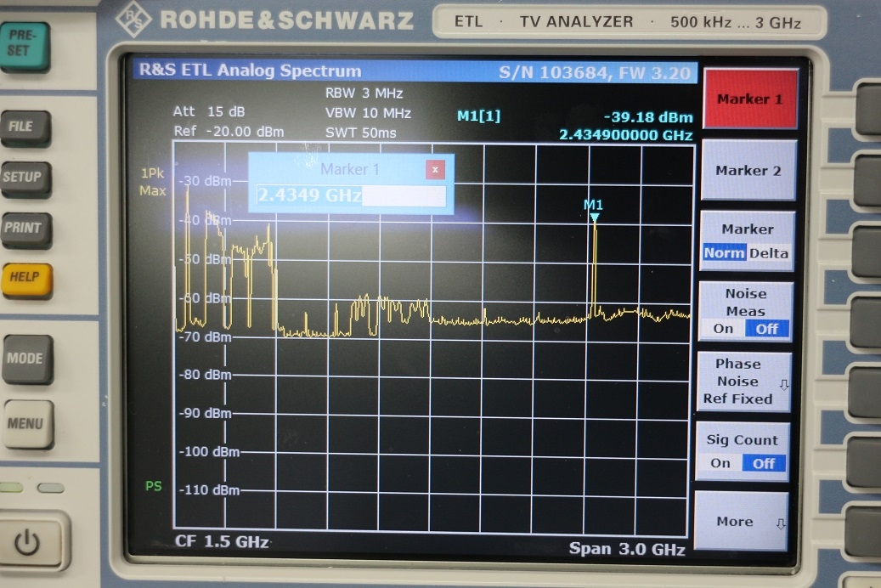Turn Noise Meas On
Viewport: 881px width, 588px height.
[x=722, y=328]
